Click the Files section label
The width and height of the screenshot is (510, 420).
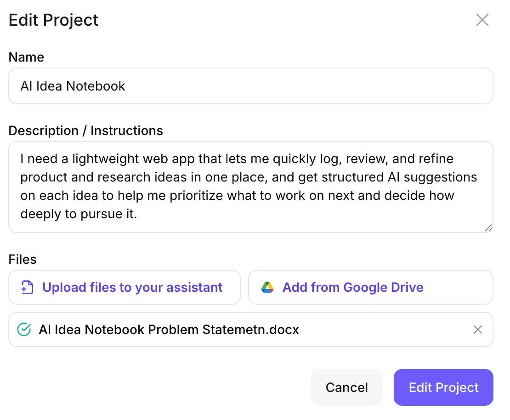coord(23,259)
